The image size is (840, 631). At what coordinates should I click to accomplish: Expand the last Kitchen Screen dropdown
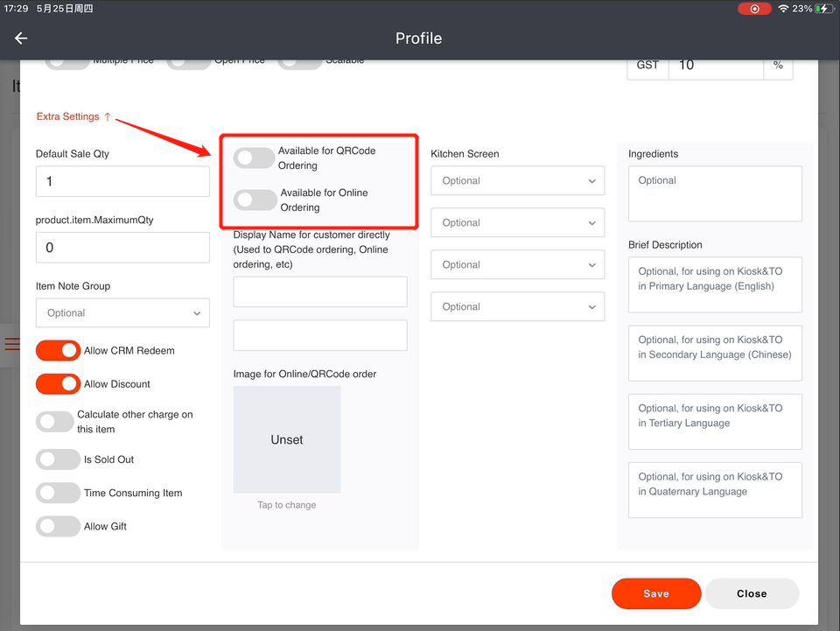click(x=517, y=307)
